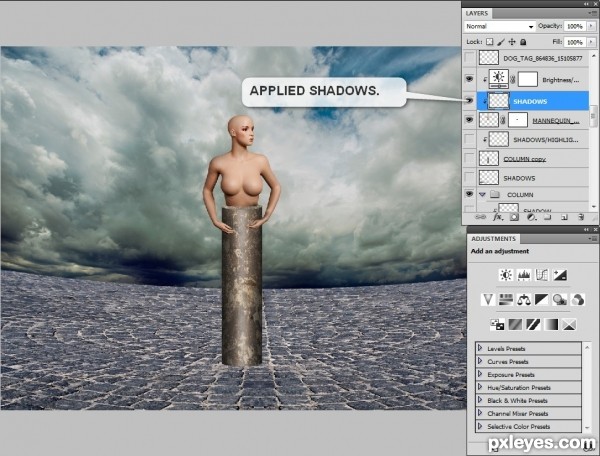
Task: Add a Threshold adjustment
Action: click(533, 324)
